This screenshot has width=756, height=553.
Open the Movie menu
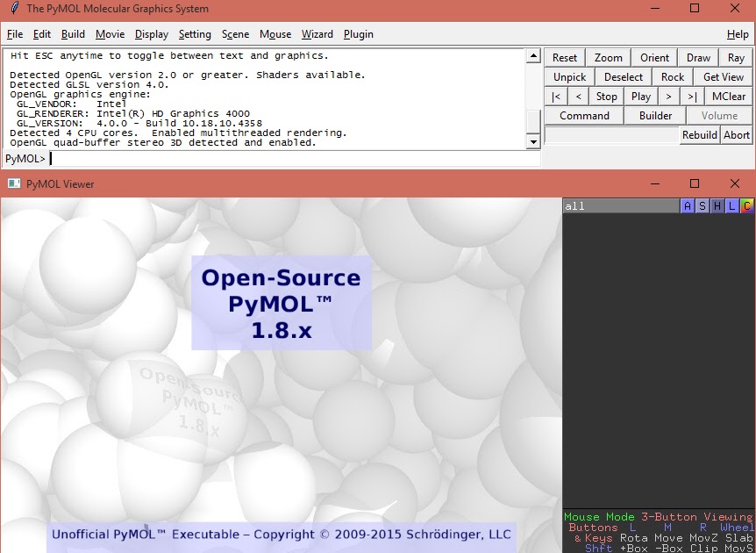(110, 34)
